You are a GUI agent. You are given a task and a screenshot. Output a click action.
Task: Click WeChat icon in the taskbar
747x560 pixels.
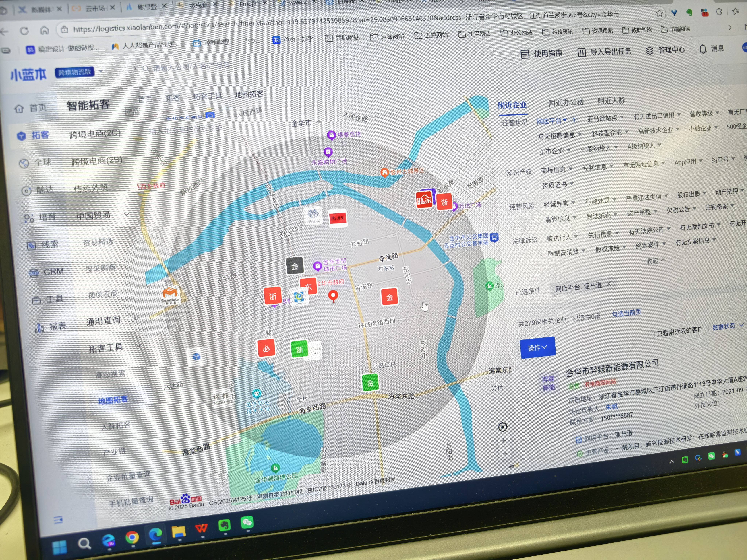(x=247, y=522)
